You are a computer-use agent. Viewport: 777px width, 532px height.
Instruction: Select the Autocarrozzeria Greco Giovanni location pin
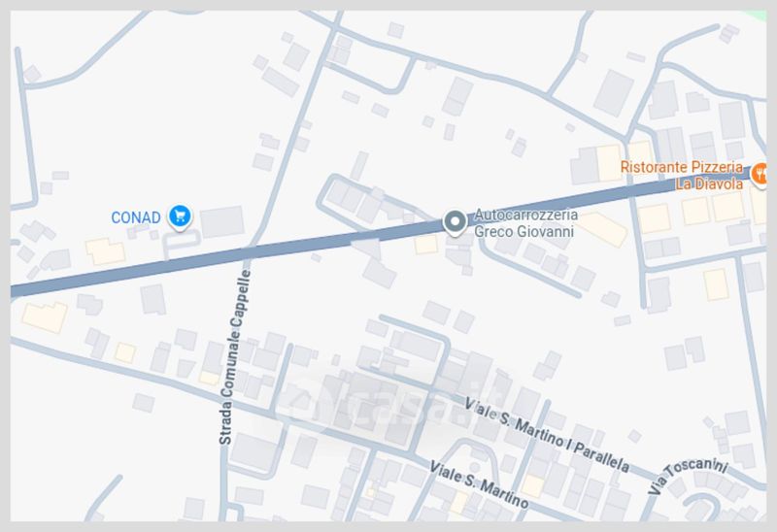pyautogui.click(x=455, y=222)
